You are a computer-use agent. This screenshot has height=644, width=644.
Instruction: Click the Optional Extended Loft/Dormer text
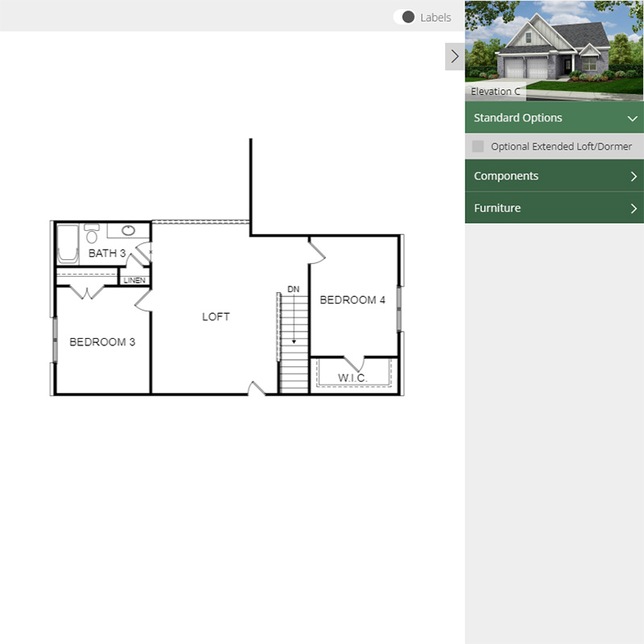(561, 147)
